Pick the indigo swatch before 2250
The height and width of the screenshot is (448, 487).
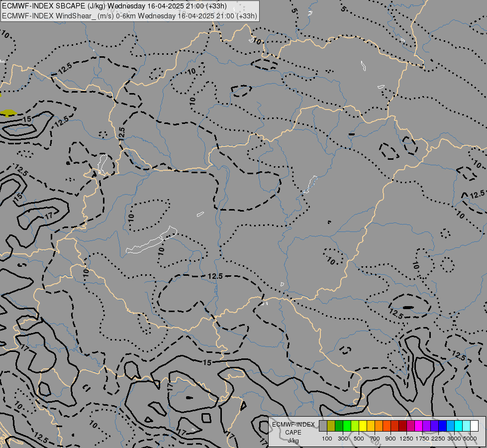434,426
